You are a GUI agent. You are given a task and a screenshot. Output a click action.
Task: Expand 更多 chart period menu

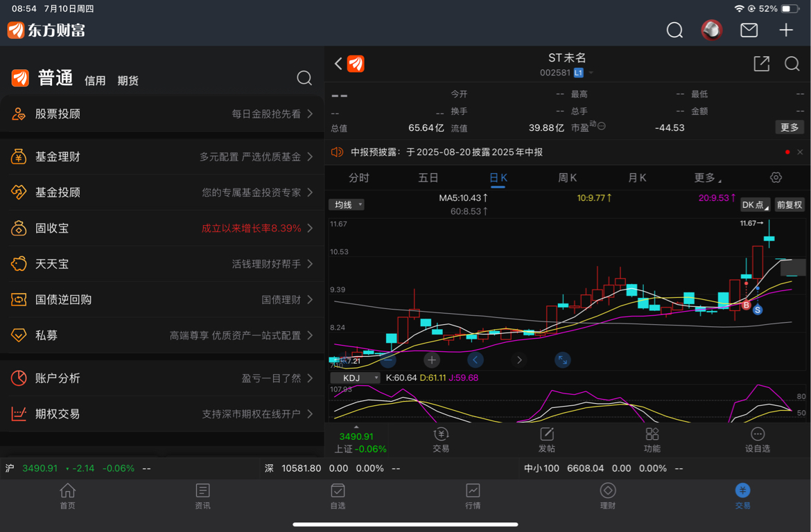(707, 178)
